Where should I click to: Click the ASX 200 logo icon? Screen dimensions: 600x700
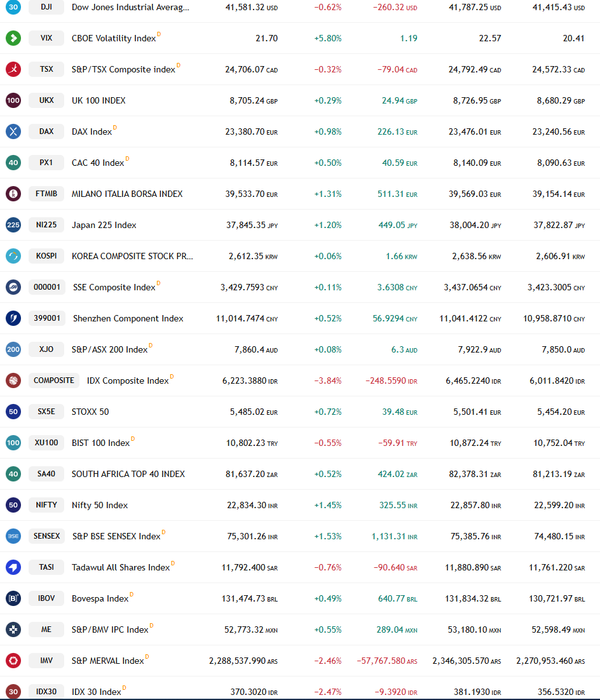tap(13, 349)
